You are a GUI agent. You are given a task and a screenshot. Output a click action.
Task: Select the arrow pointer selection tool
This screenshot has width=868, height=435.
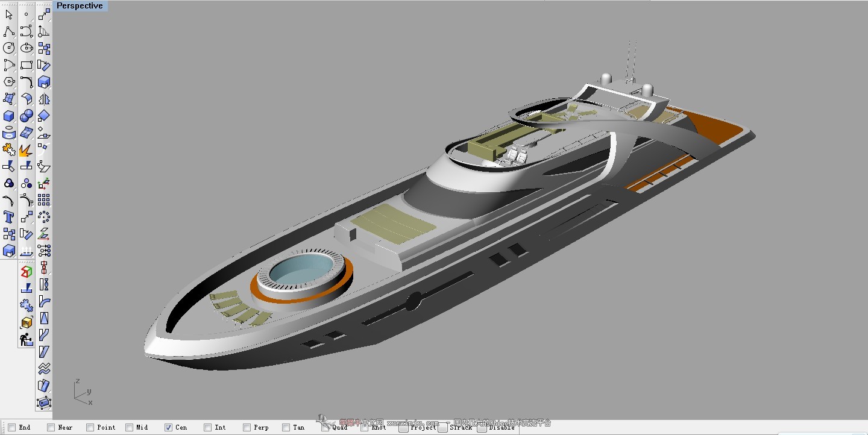9,14
